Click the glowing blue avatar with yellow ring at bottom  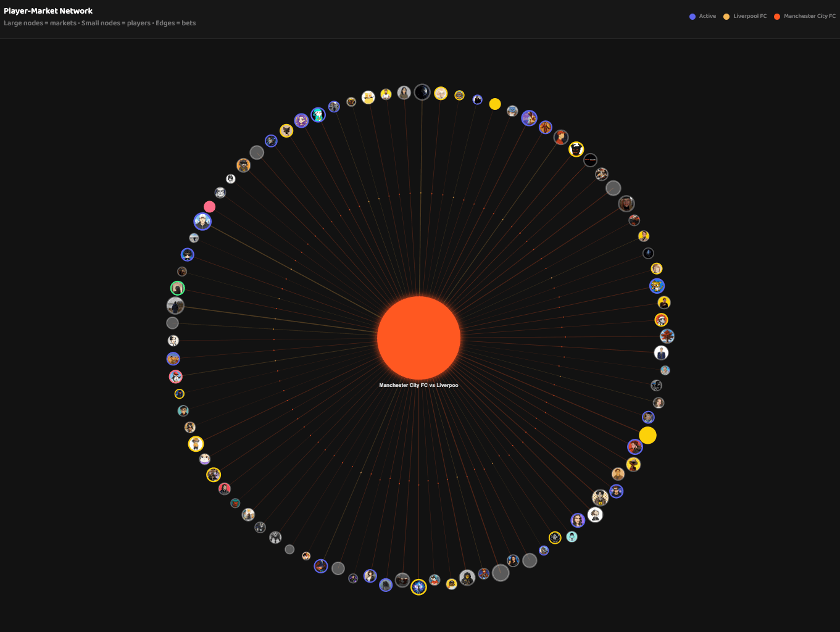[418, 587]
